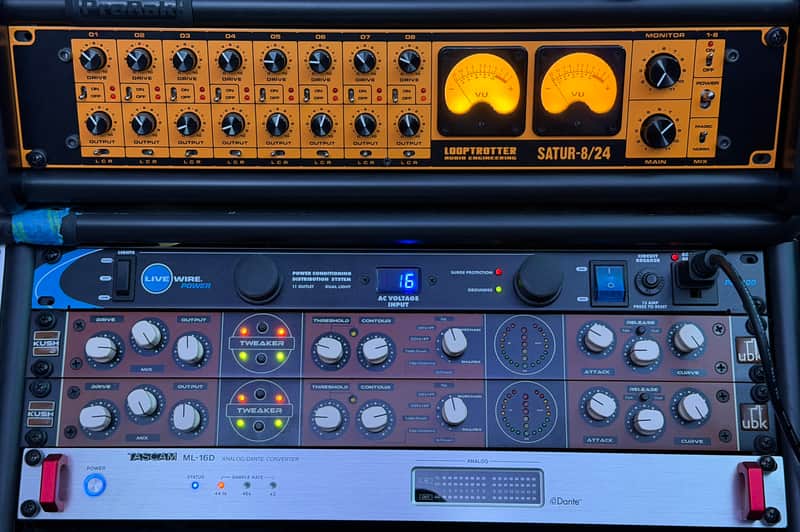Toggle the Live Wire lights rocker switch
Screen dimensions: 800x532
click(124, 278)
